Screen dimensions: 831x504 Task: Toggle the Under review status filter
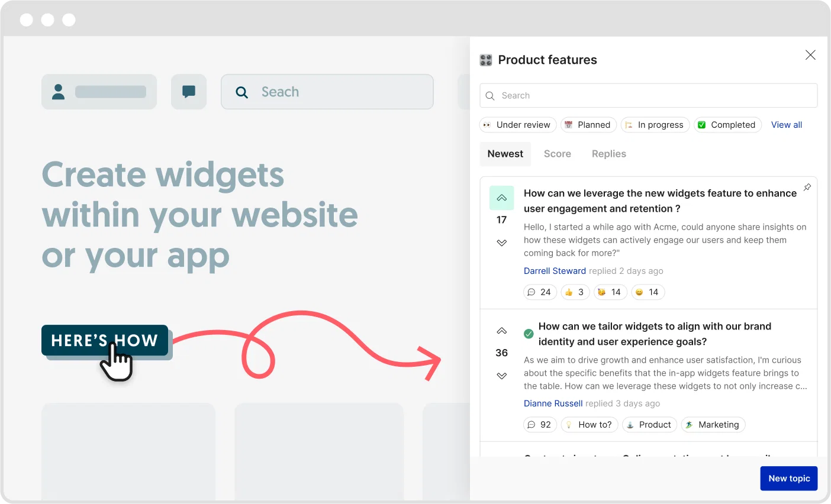[518, 125]
